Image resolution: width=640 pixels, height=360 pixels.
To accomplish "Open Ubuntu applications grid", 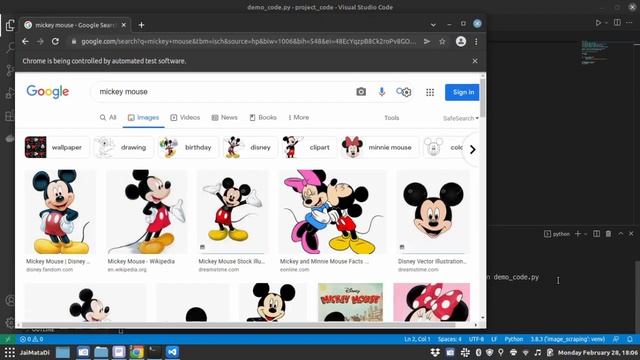I will (x=10, y=352).
